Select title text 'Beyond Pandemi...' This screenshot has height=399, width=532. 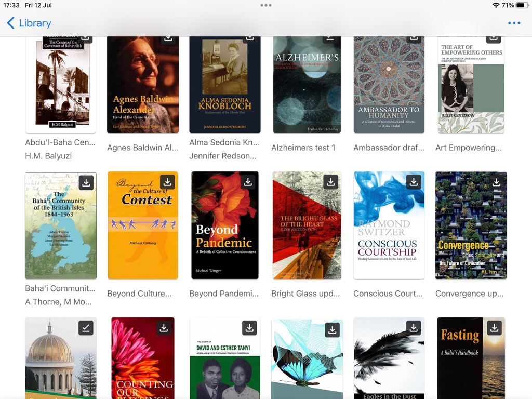224,294
